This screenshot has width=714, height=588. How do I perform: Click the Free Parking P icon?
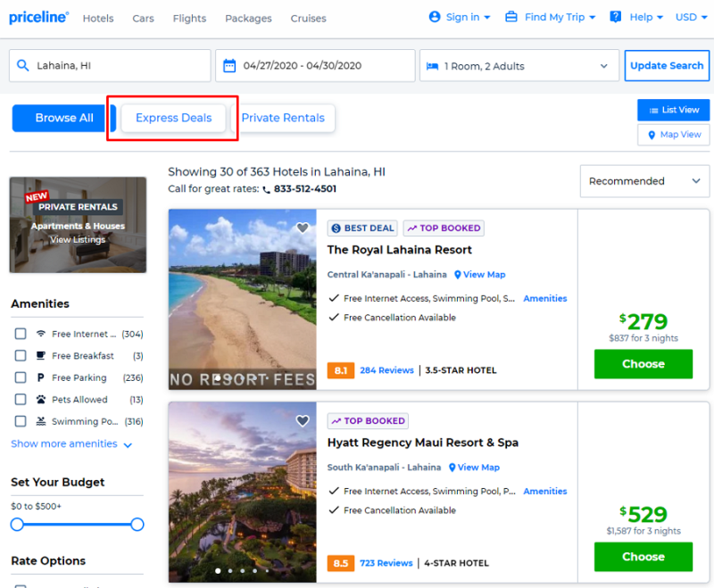point(41,377)
